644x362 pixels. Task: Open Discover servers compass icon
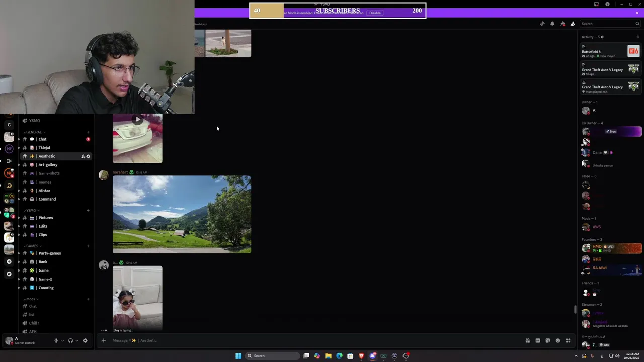9,274
